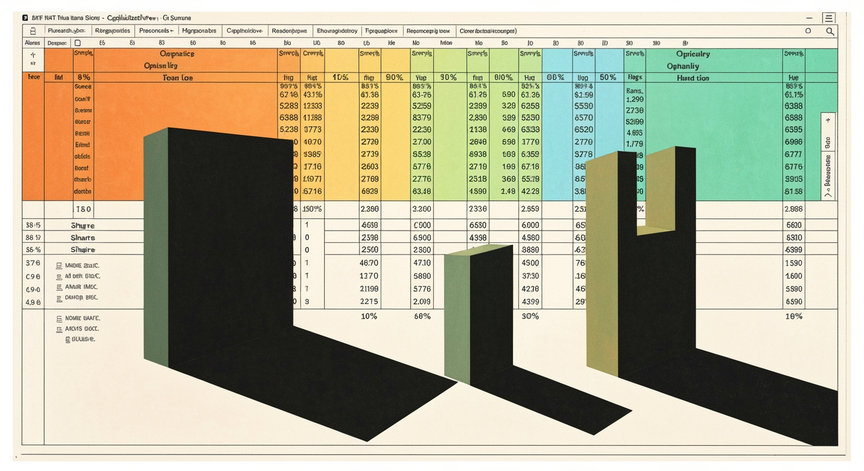Click the "Despier" label button
The image size is (864, 471).
57,43
